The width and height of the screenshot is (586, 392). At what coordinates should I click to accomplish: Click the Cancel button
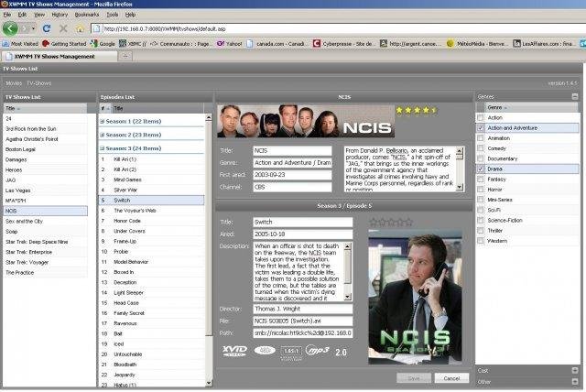click(451, 378)
